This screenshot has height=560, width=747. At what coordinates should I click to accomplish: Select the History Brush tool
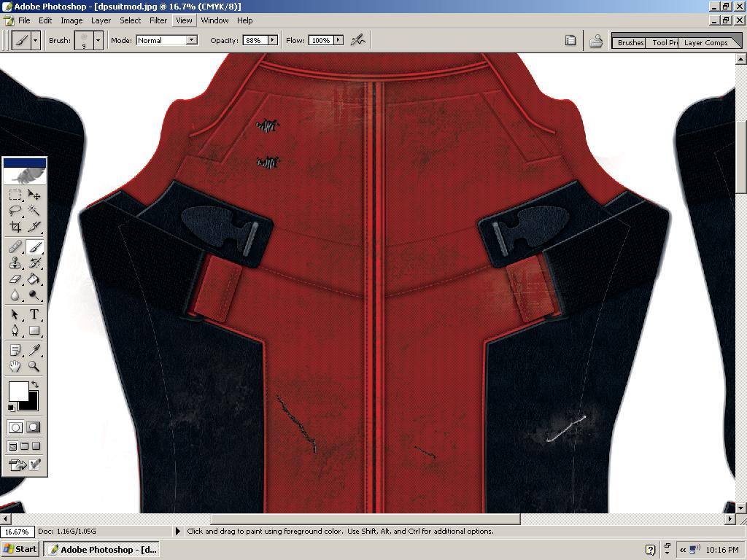tap(34, 262)
